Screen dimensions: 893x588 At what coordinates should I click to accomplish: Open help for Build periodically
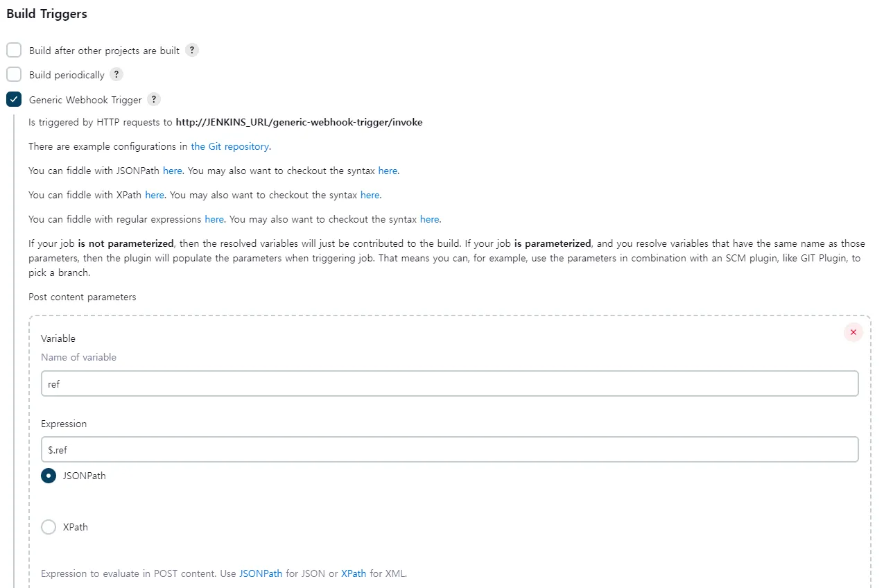[x=116, y=74]
